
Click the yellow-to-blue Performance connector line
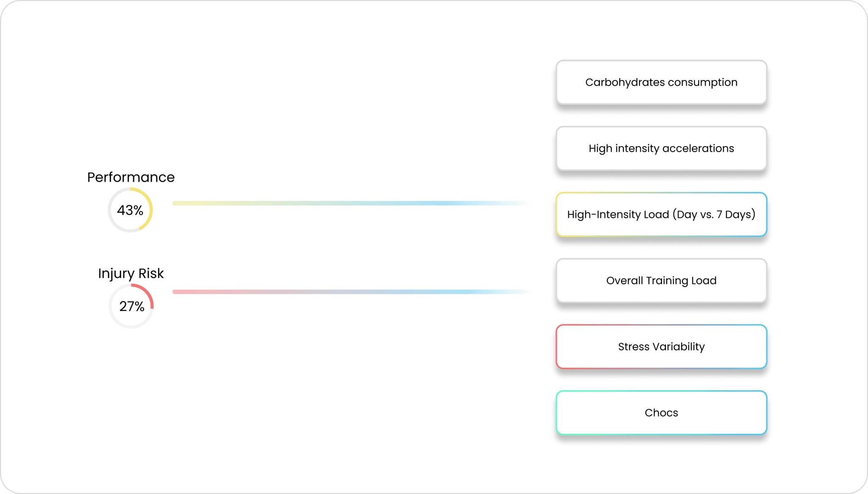click(x=352, y=203)
